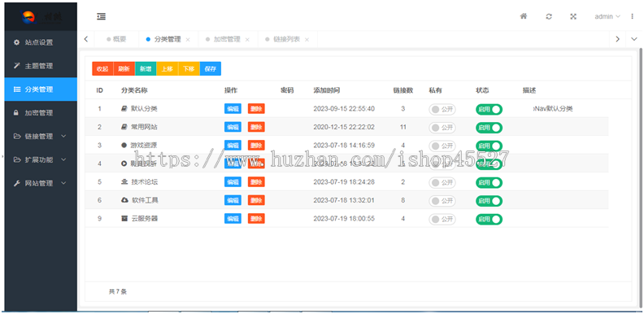The height and width of the screenshot is (314, 644).
Task: Delete the 软件工具 category
Action: click(x=256, y=200)
